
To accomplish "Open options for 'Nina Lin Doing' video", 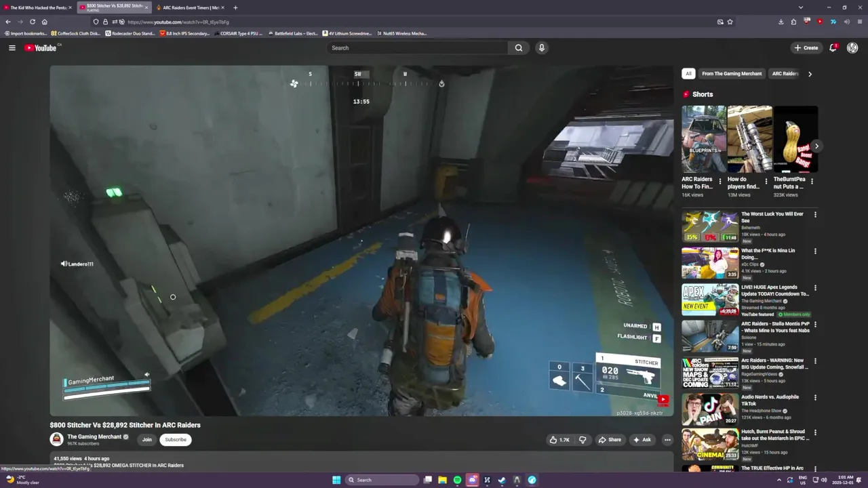I will pos(815,251).
